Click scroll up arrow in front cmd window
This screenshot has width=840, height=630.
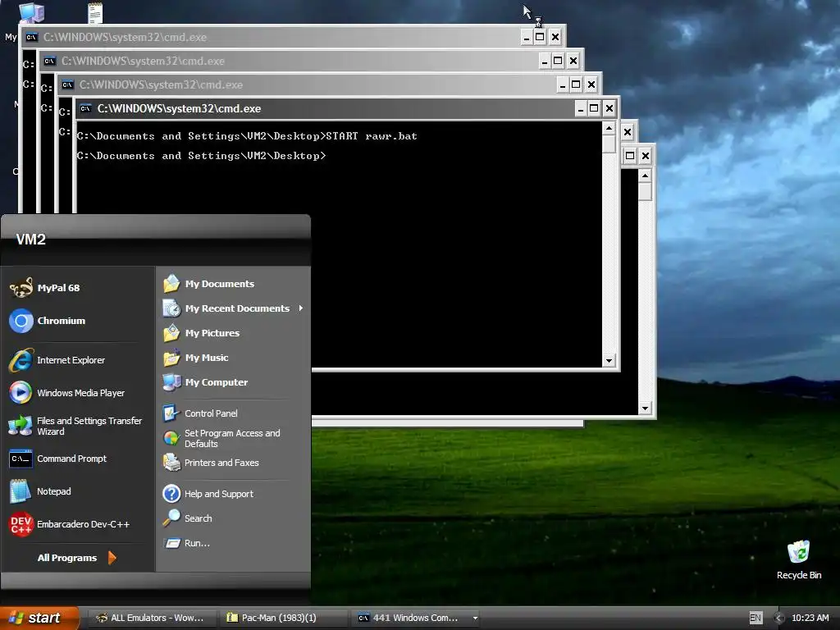pos(609,128)
